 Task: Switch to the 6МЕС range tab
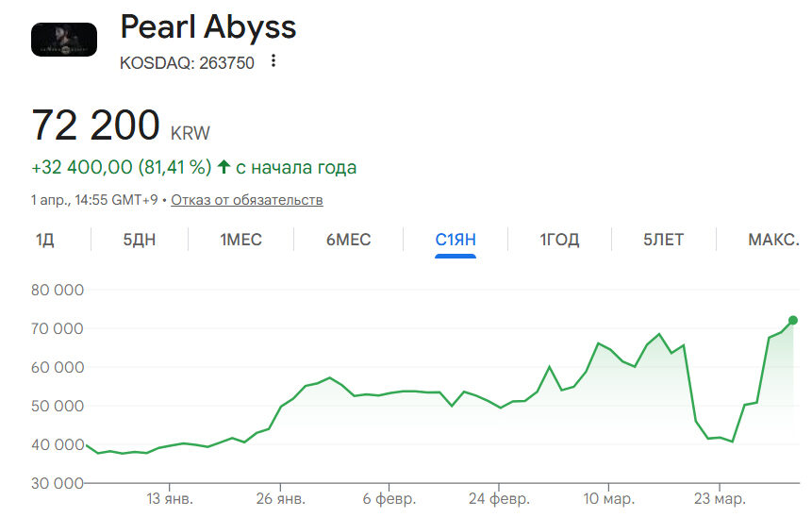click(349, 240)
